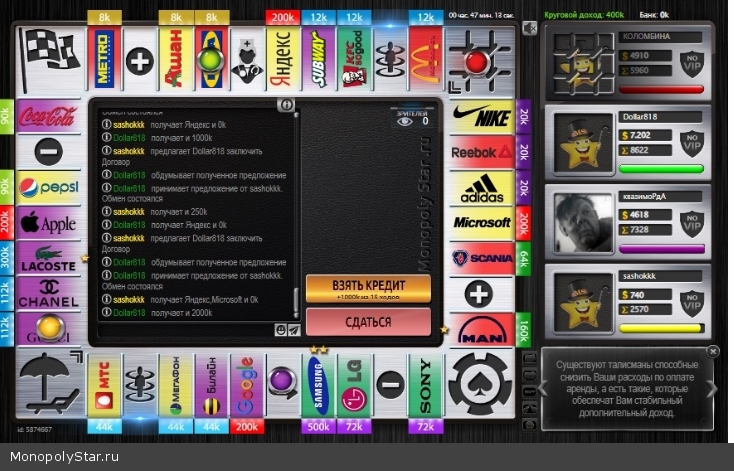Select the Apple property cell
Viewport: 734px width, 471px height.
[x=49, y=223]
